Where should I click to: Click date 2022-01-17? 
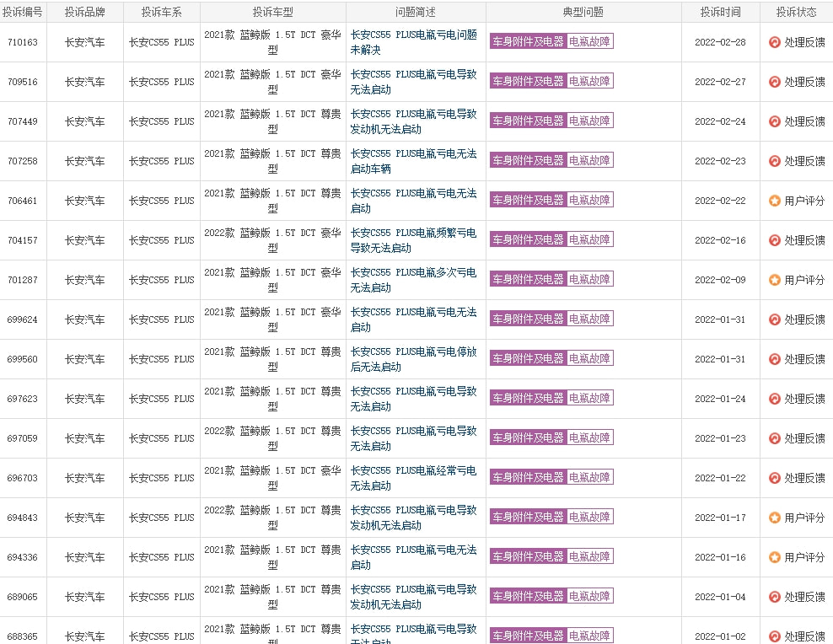point(720,518)
